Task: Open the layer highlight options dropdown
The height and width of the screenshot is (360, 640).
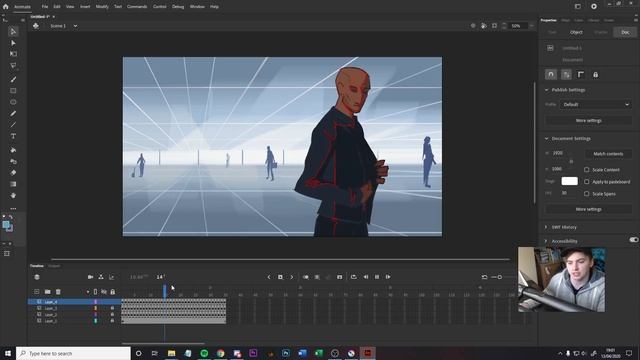Action: pyautogui.click(x=87, y=292)
